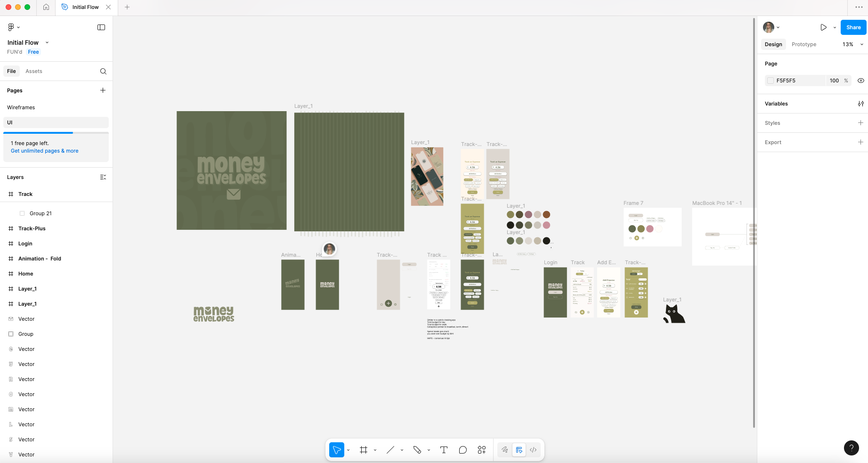868x463 pixels.
Task: Select the Line shape tool
Action: [390, 450]
